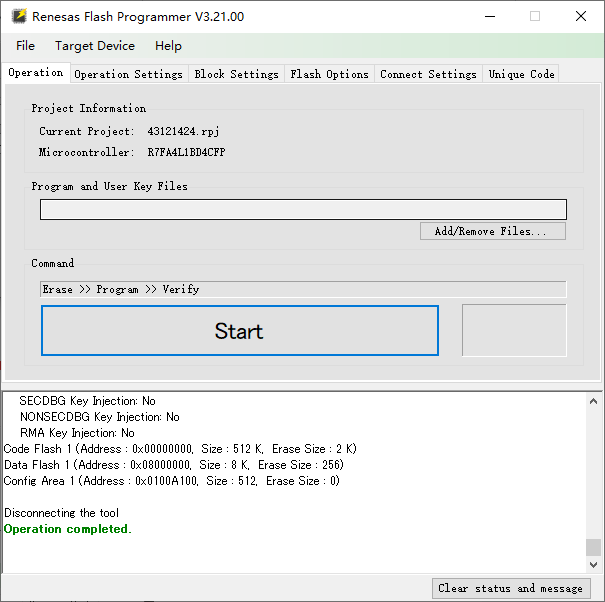Click the green Operation completed log line
The image size is (605, 602).
(68, 529)
